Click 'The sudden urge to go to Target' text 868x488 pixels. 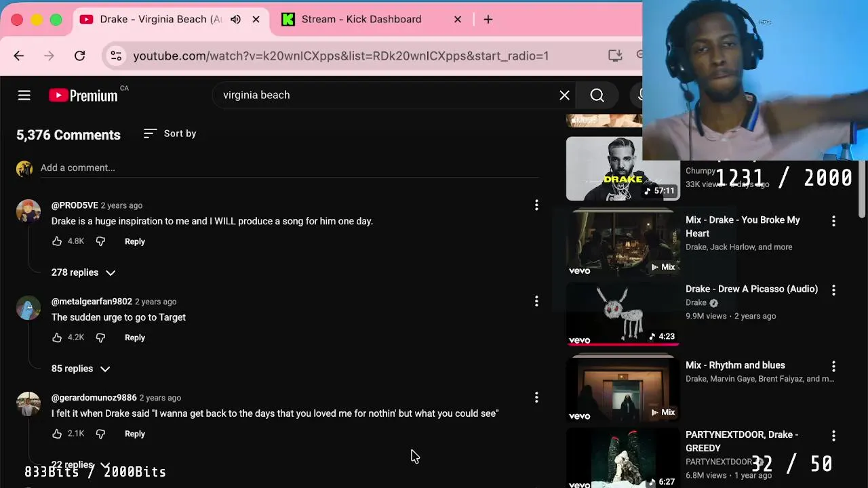pyautogui.click(x=119, y=317)
